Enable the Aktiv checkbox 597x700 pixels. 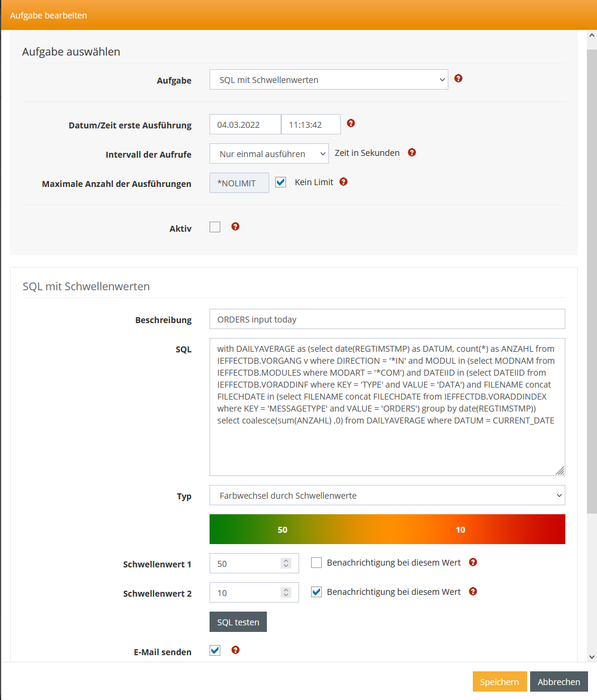click(x=215, y=227)
